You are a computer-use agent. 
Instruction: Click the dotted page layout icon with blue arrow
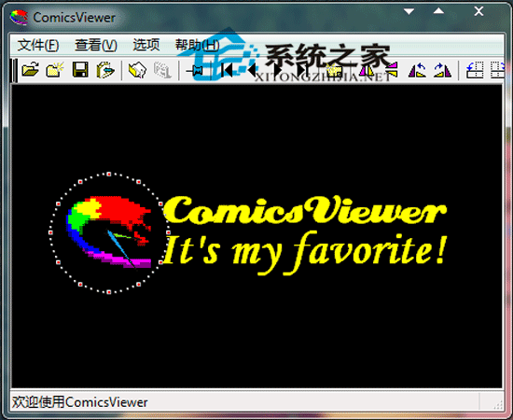[x=475, y=70]
